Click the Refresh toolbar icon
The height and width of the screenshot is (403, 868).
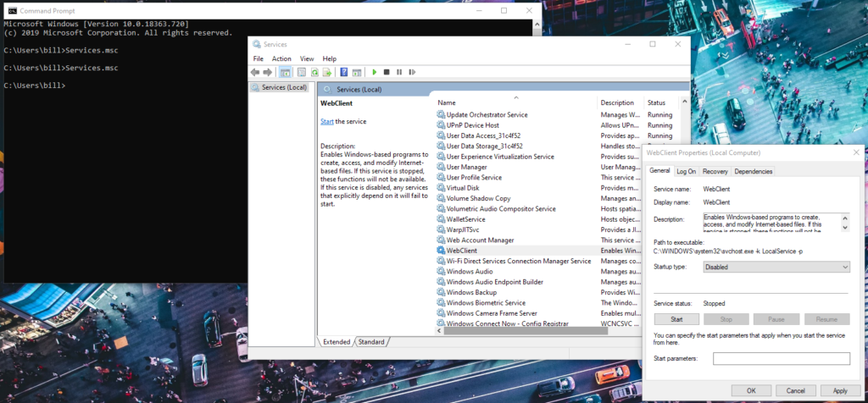(314, 73)
